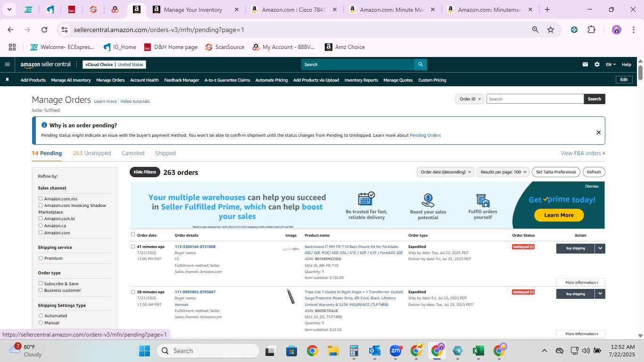The height and width of the screenshot is (362, 644).
Task: Open the Results per page dropdown
Action: 503,172
